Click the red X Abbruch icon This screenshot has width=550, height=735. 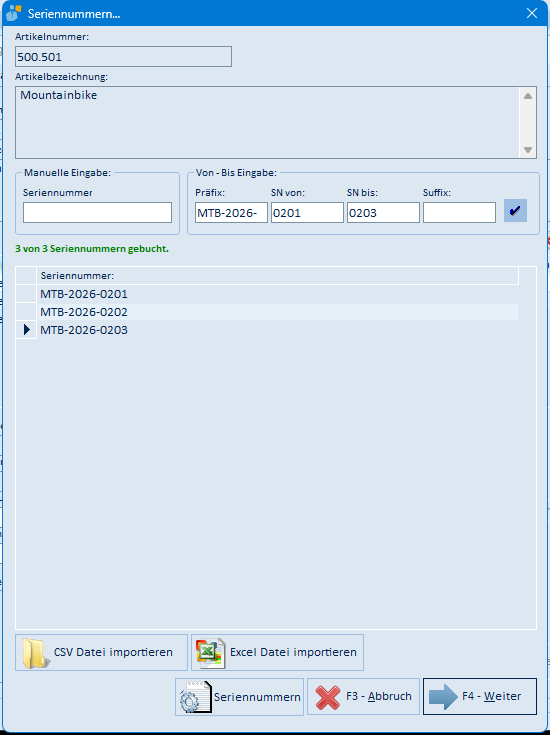pos(328,697)
